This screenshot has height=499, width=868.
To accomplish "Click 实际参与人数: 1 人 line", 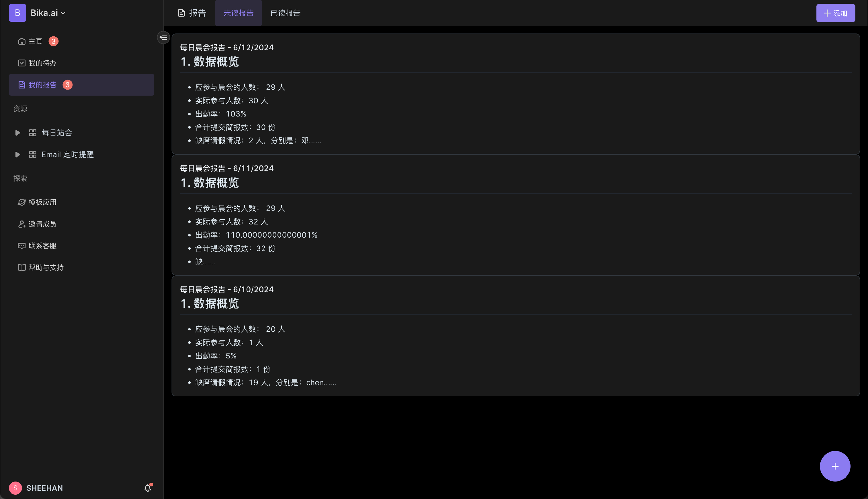I will point(229,342).
